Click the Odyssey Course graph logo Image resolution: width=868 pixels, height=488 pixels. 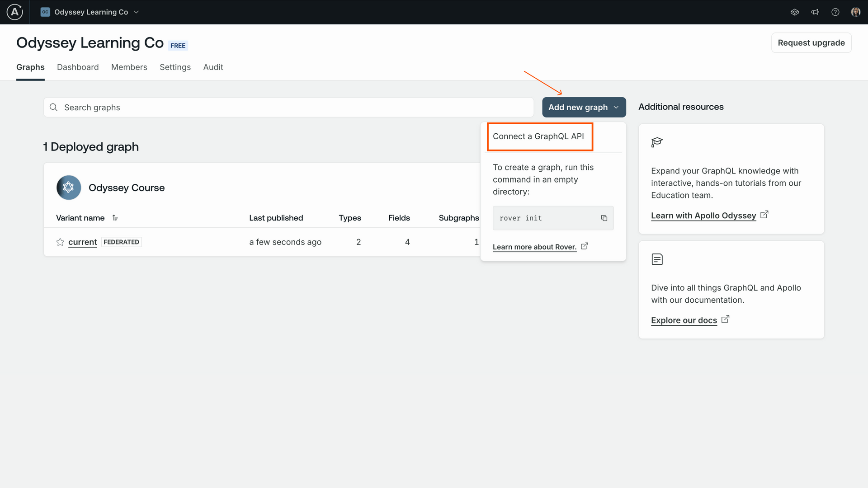69,188
